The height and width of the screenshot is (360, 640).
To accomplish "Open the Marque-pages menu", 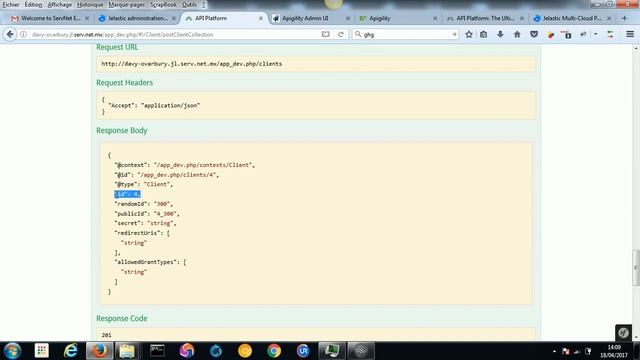I will click(x=126, y=4).
